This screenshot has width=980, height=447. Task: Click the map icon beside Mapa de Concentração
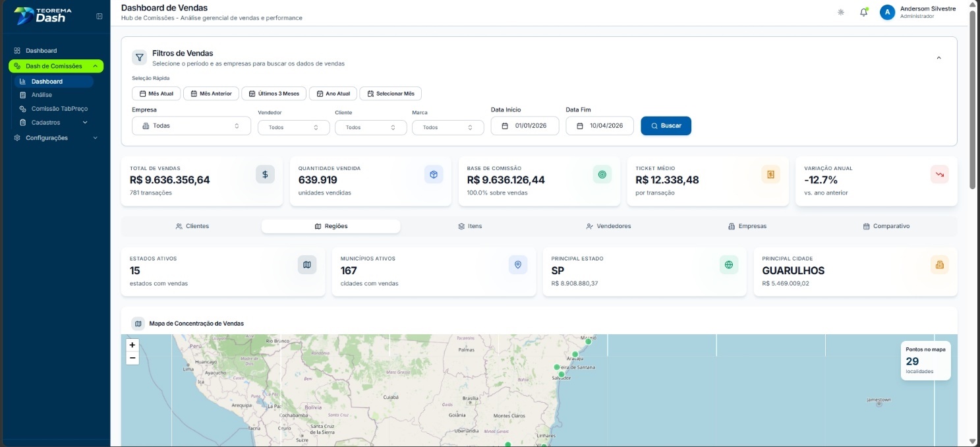138,324
